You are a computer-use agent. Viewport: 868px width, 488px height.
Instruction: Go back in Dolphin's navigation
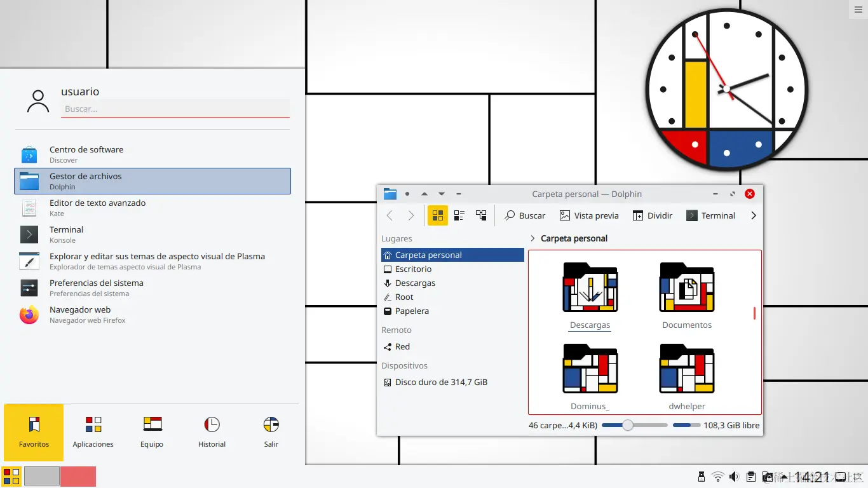point(390,215)
